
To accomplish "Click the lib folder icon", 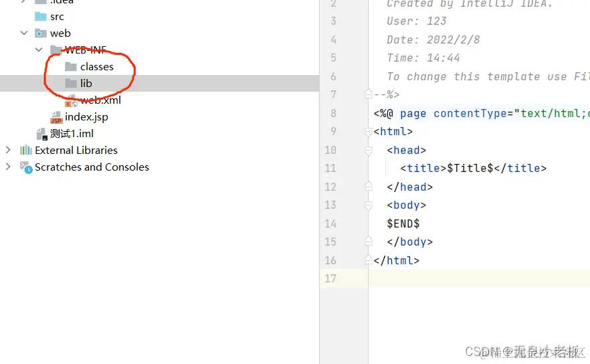I will pyautogui.click(x=71, y=83).
